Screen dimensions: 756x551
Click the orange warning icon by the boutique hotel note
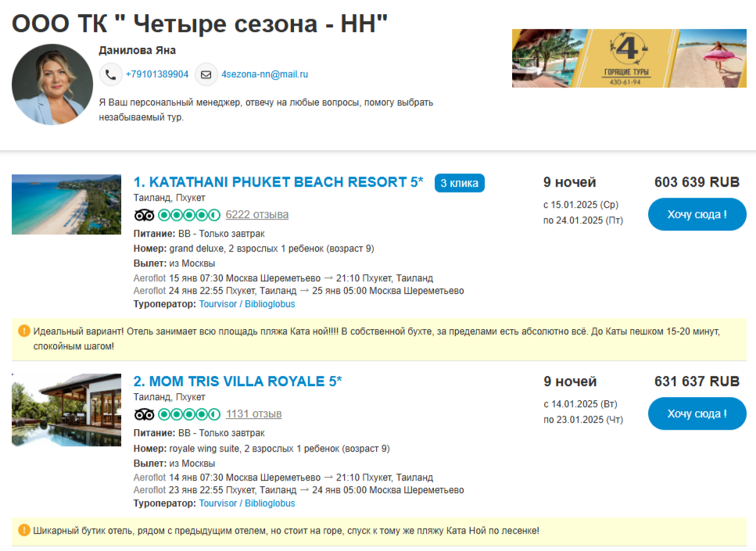[23, 530]
